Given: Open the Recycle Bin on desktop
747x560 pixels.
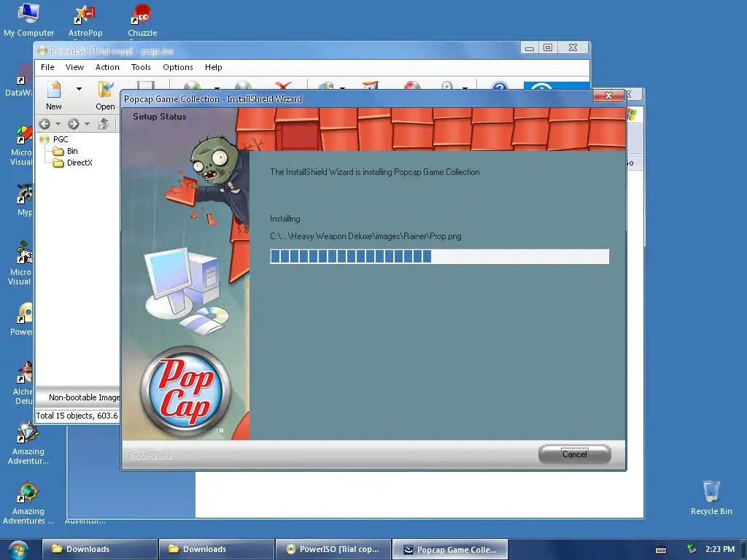Looking at the screenshot, I should click(711, 497).
